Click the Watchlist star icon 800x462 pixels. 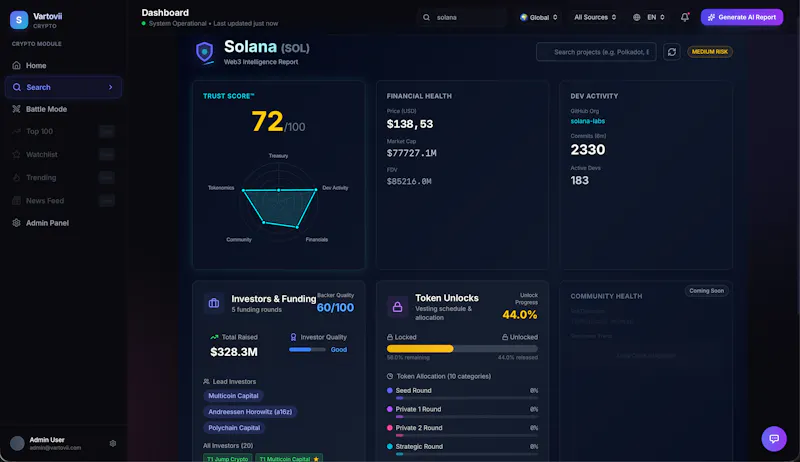point(16,155)
